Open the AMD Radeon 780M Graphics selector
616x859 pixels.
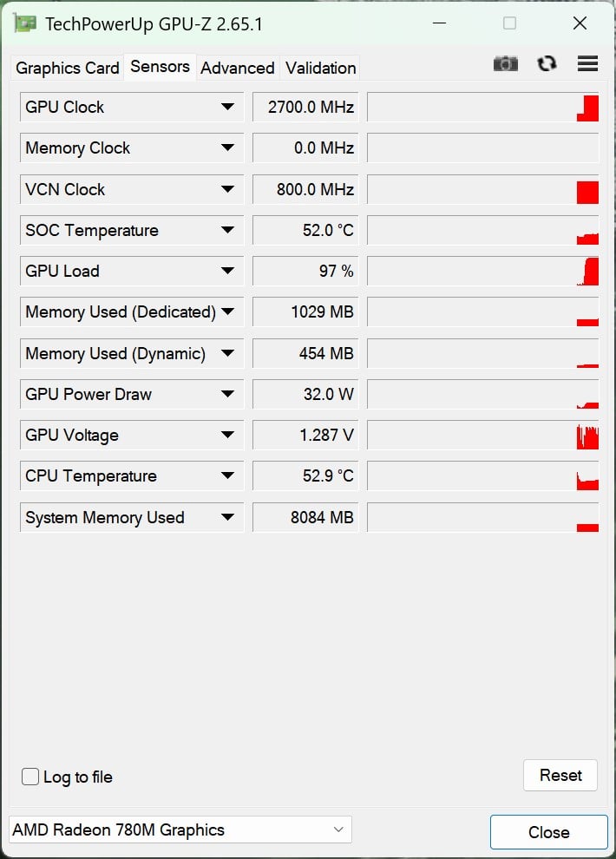[x=180, y=829]
